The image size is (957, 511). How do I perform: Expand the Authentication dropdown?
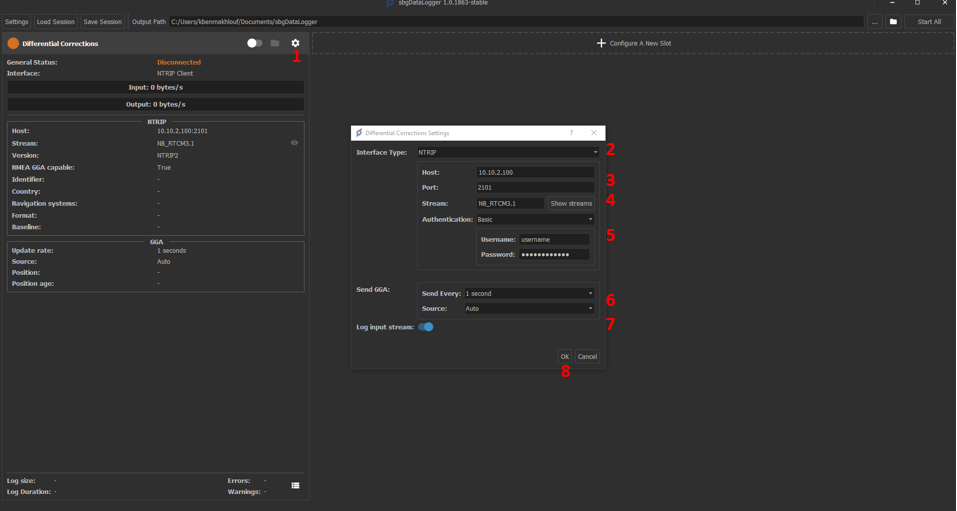click(x=534, y=219)
